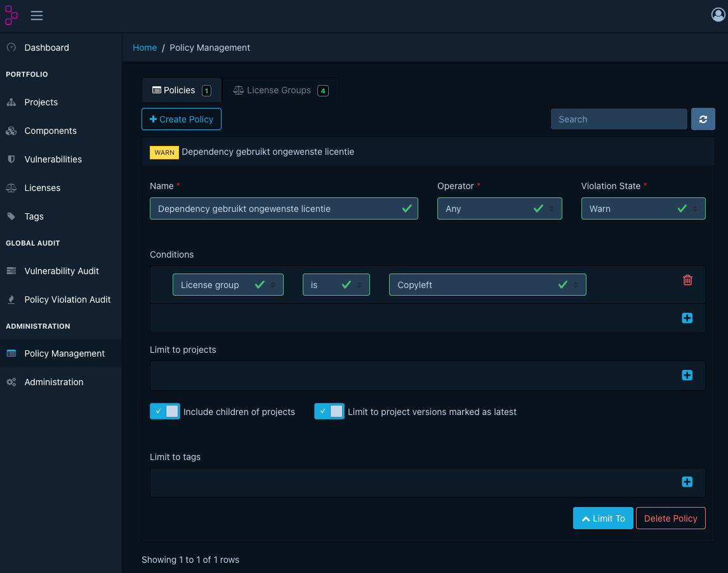This screenshot has width=728, height=573.
Task: Click 'Showing 1 to 1 of 1 rows' text
Action: click(x=190, y=560)
